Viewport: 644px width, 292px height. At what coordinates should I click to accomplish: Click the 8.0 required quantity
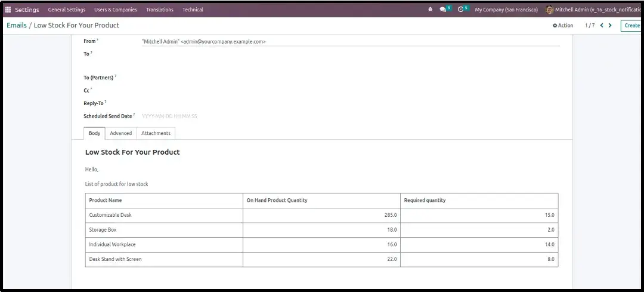(551, 260)
